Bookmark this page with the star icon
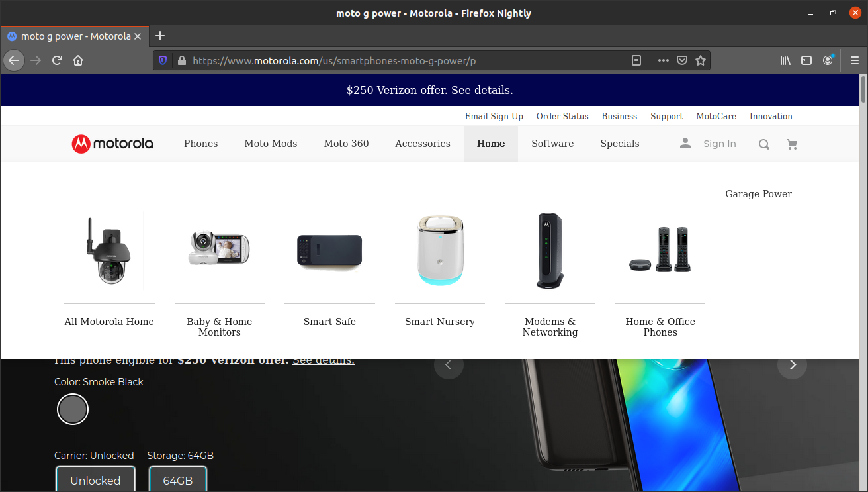Viewport: 868px width, 492px height. click(x=701, y=60)
